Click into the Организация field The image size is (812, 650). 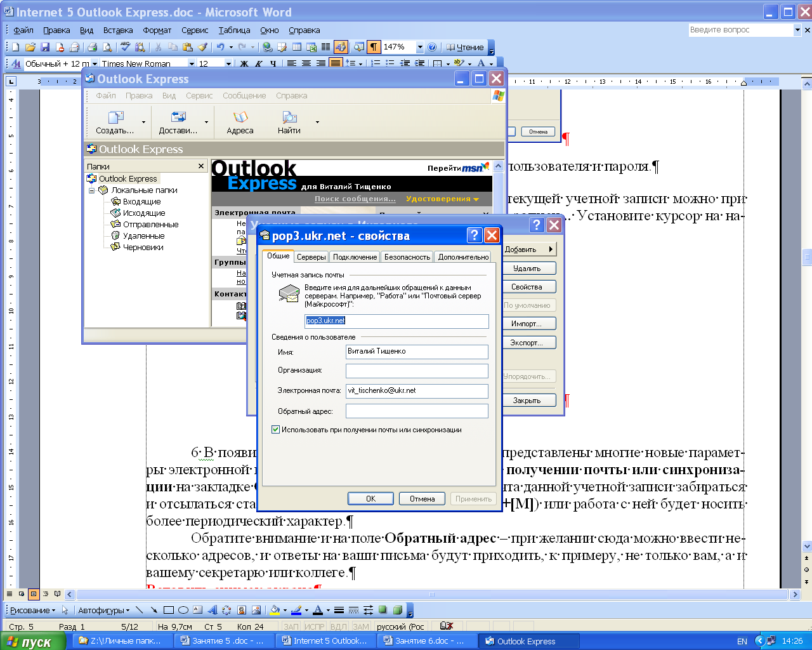pyautogui.click(x=417, y=371)
